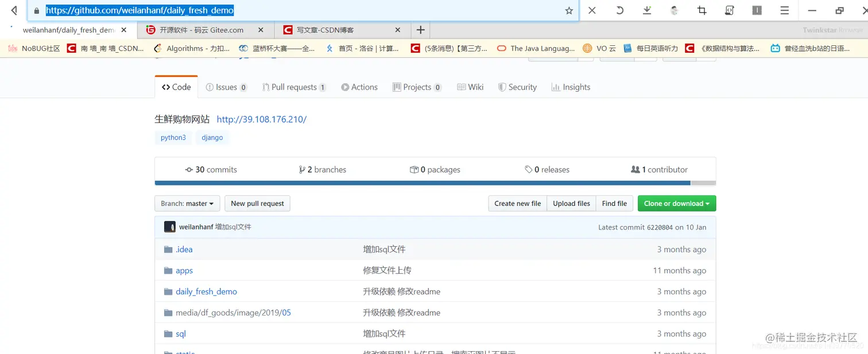868x354 pixels.
Task: Open the Security tab
Action: point(518,87)
